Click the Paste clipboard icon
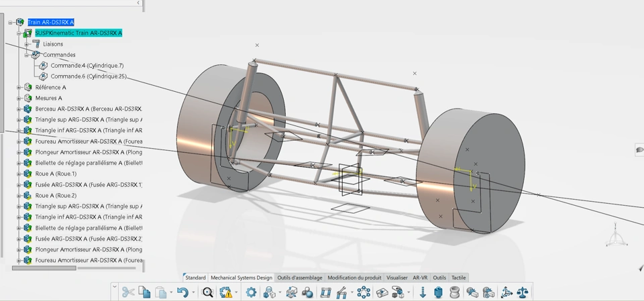The height and width of the screenshot is (301, 644). (x=160, y=292)
